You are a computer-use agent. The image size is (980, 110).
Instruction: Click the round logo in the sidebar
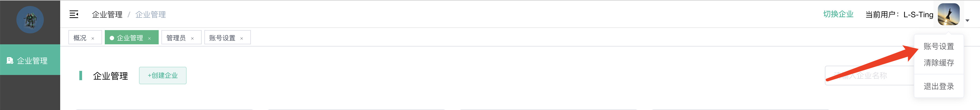30,20
